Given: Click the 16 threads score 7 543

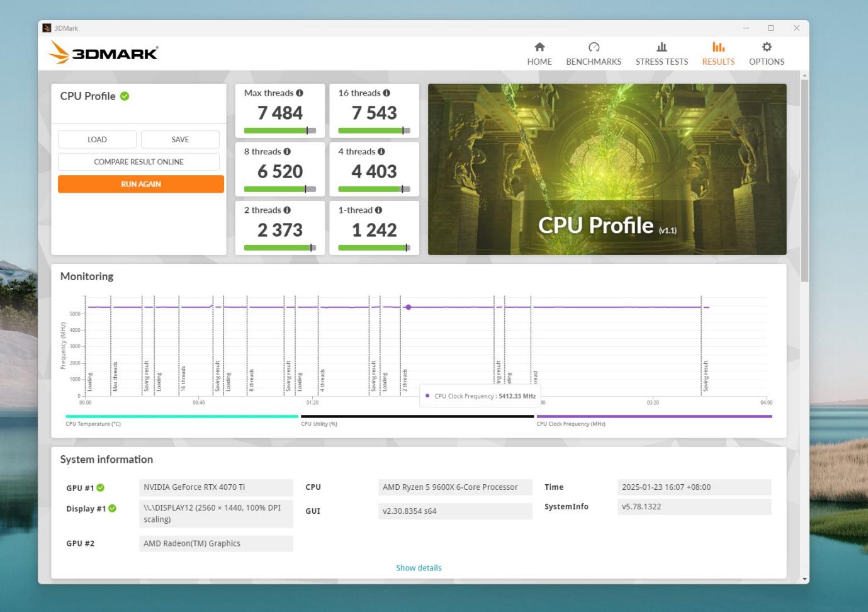Looking at the screenshot, I should [x=374, y=113].
